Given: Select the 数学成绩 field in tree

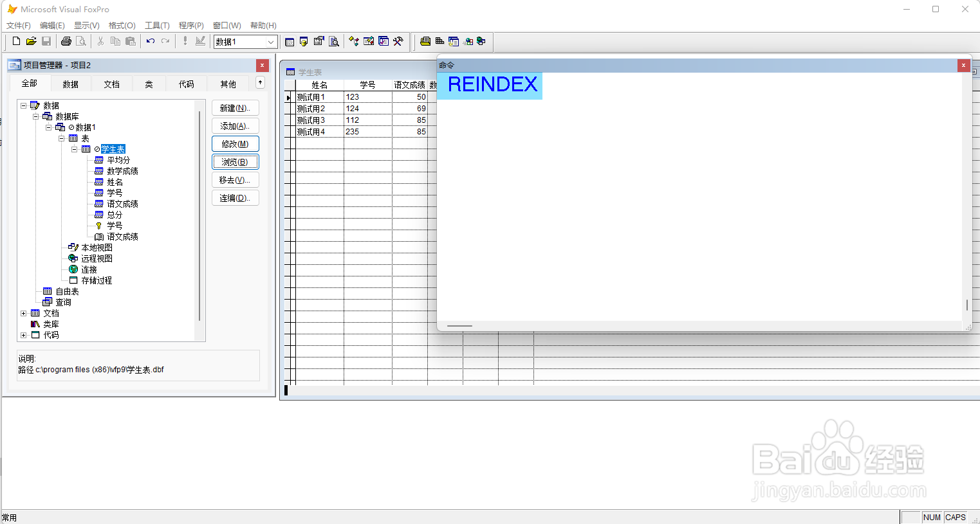Looking at the screenshot, I should 122,171.
